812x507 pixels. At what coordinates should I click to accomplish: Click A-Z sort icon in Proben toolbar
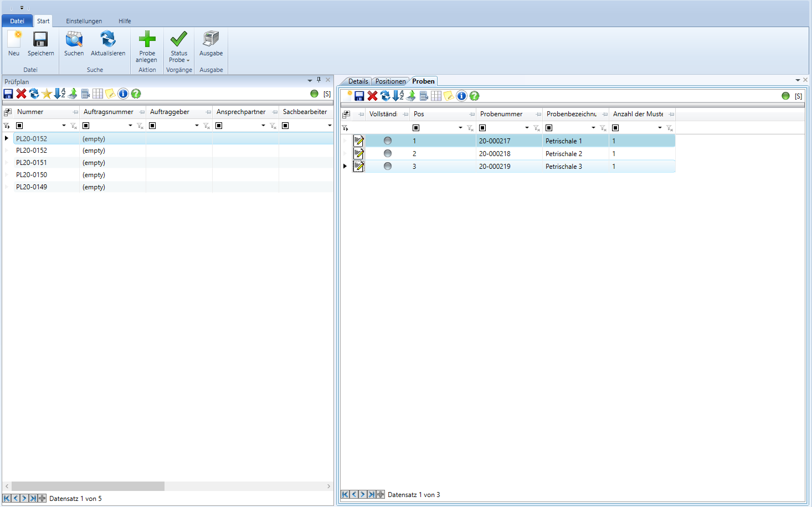coord(398,96)
